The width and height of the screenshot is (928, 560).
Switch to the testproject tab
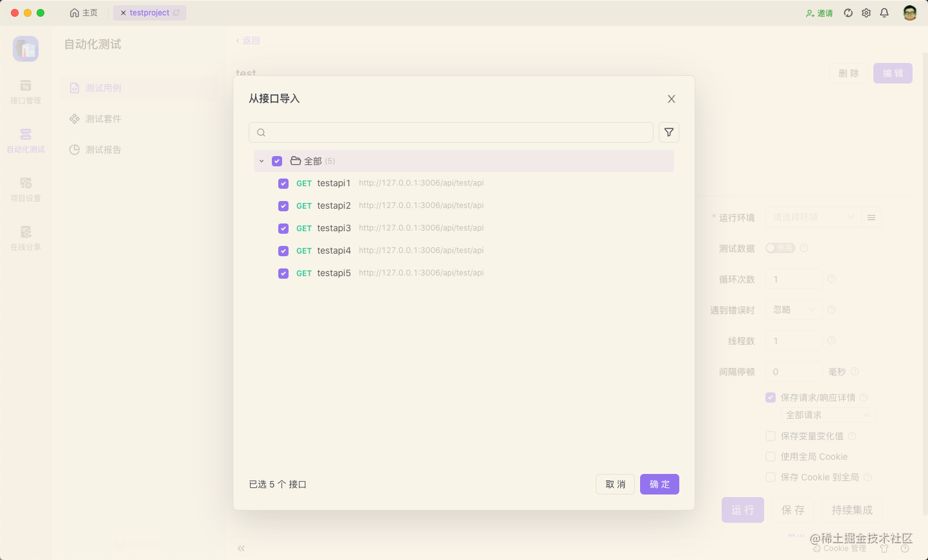(x=150, y=13)
